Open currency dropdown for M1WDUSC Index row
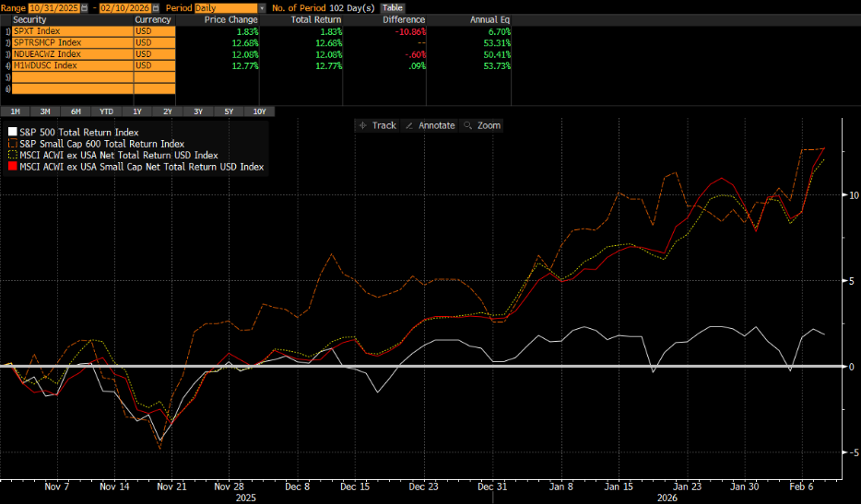 pos(154,65)
